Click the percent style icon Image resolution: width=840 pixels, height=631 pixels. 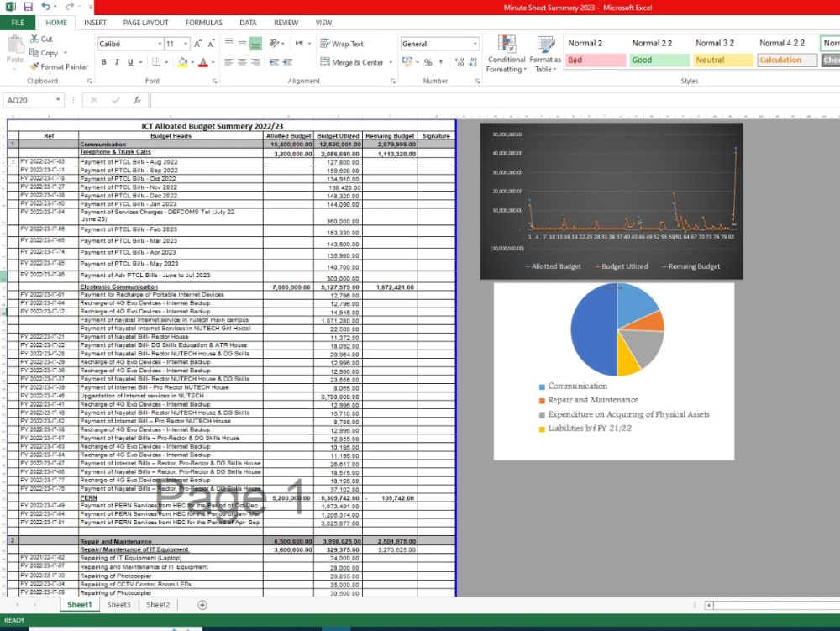[x=428, y=62]
